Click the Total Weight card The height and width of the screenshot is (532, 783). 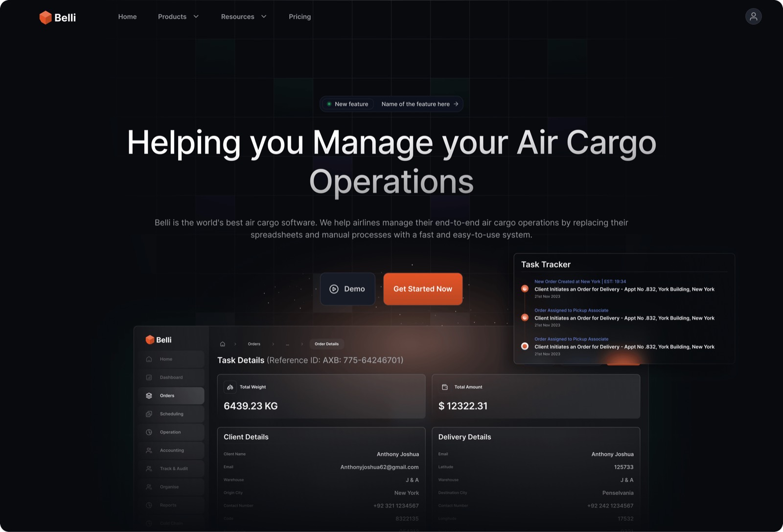tap(322, 396)
